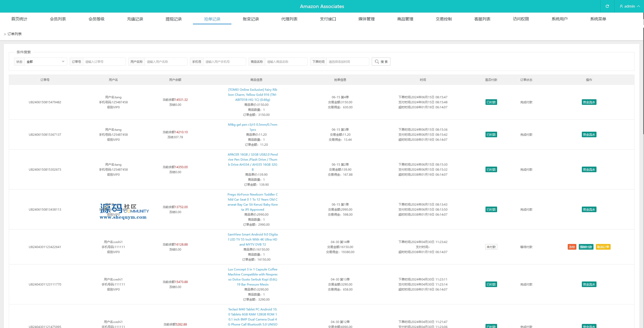Click the 手机号 input field
Screen dimensions: 644x328
click(224, 62)
